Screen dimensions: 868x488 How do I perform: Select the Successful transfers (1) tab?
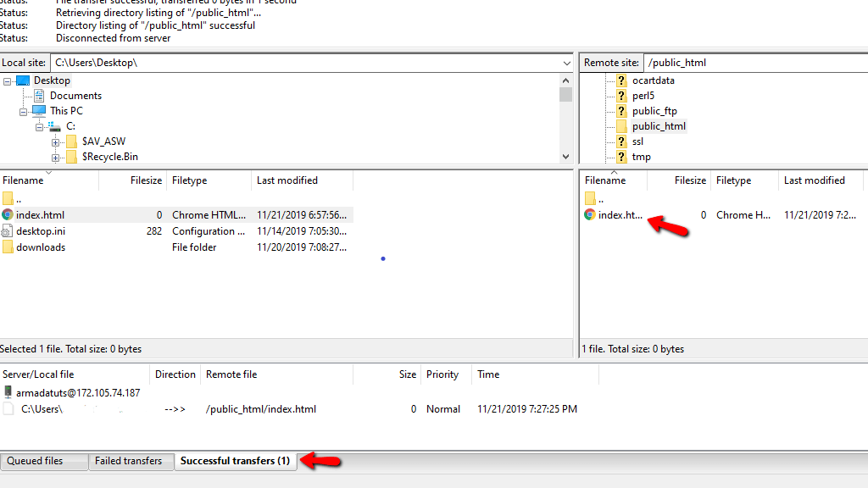pos(236,462)
